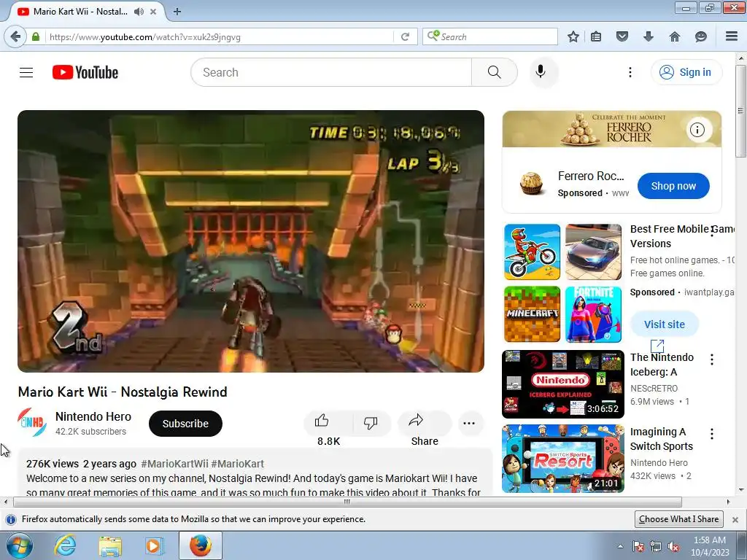This screenshot has width=747, height=560.
Task: Open options for Imagining A Switch Sports video
Action: (712, 434)
